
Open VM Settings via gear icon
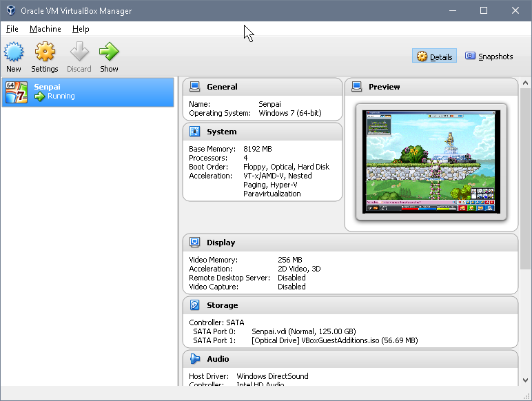(45, 52)
